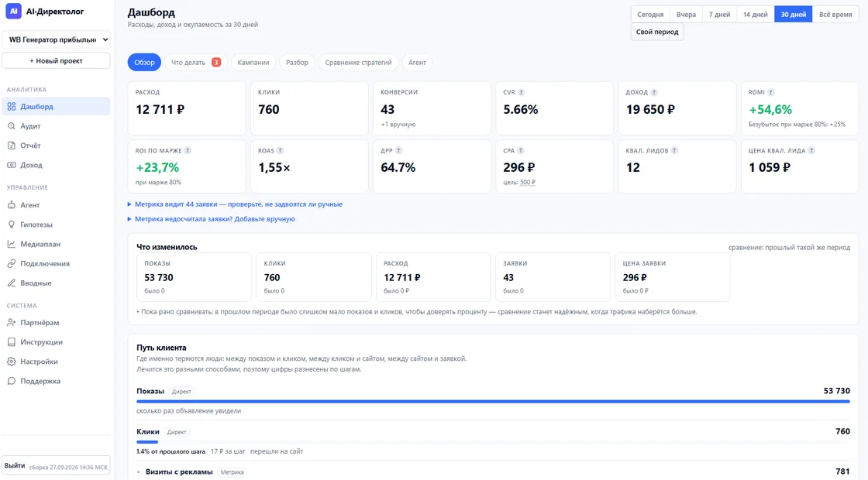
Task: Click the Отчёт document icon
Action: click(x=12, y=146)
